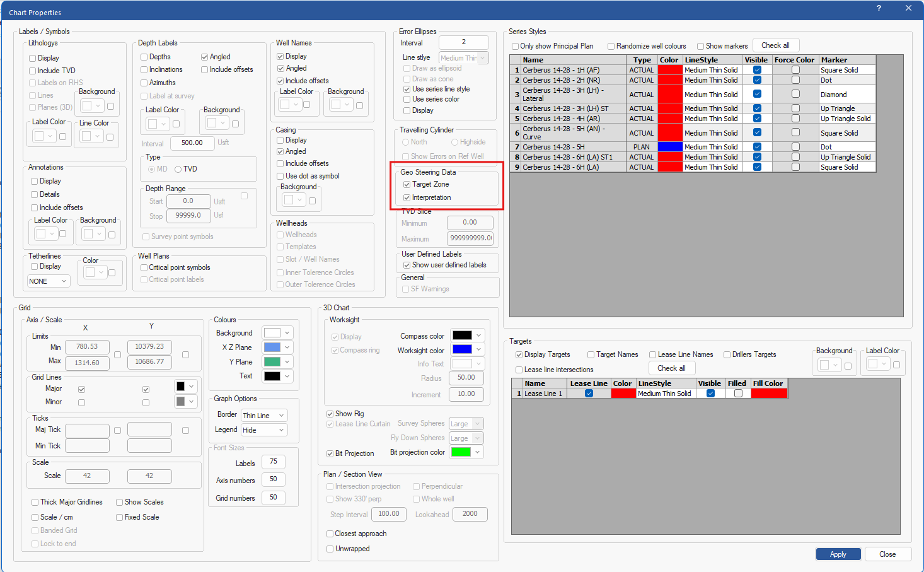Open the major grid line colour dropdown
The image size is (924, 572).
(x=192, y=387)
